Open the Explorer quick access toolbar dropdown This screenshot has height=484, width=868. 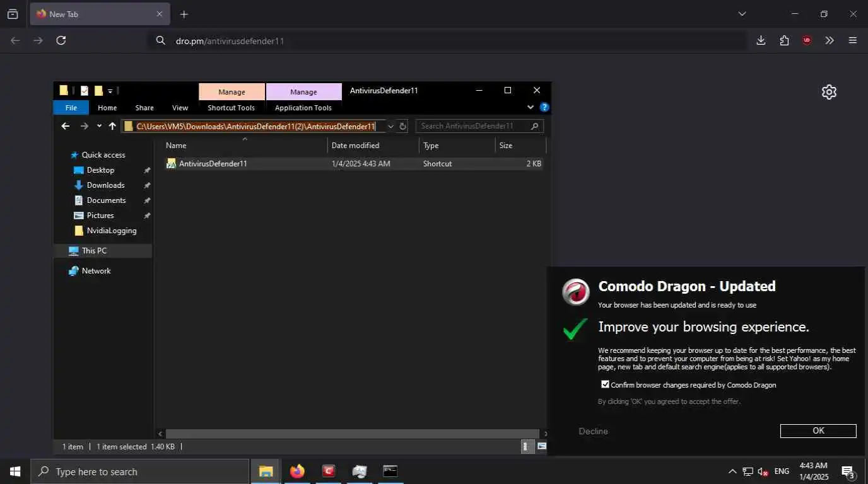point(110,91)
